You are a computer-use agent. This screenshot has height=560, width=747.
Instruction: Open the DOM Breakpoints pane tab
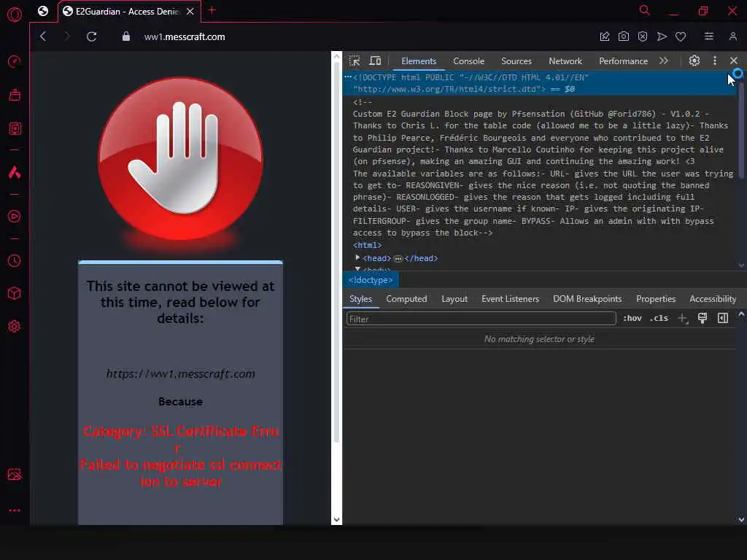pyautogui.click(x=587, y=299)
